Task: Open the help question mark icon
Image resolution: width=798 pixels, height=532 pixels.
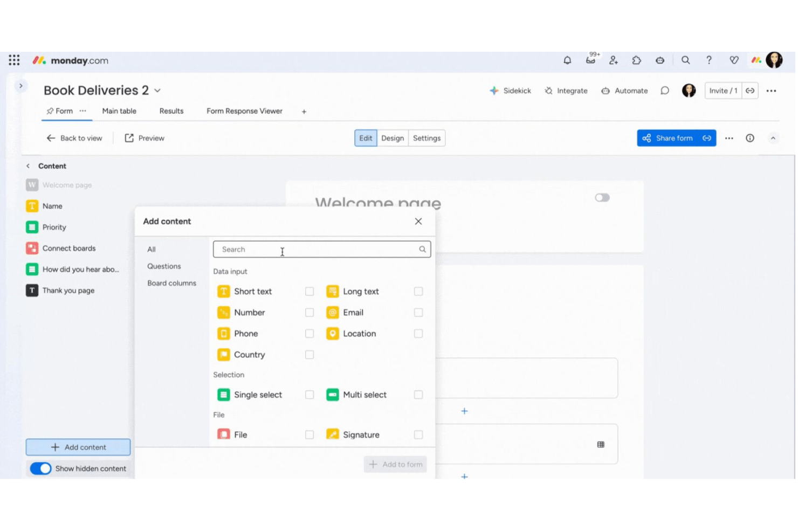Action: click(x=709, y=60)
